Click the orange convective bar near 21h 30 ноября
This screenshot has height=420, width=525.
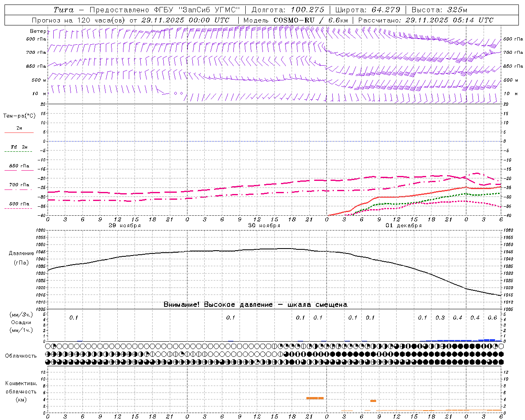pos(315,398)
